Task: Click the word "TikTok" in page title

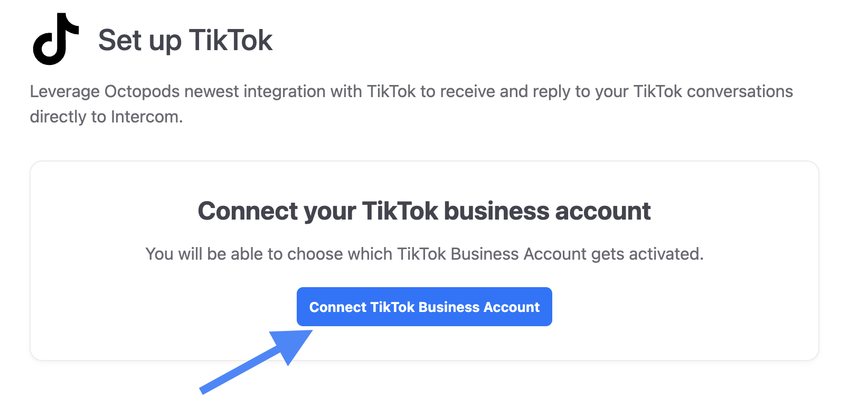Action: click(x=230, y=40)
